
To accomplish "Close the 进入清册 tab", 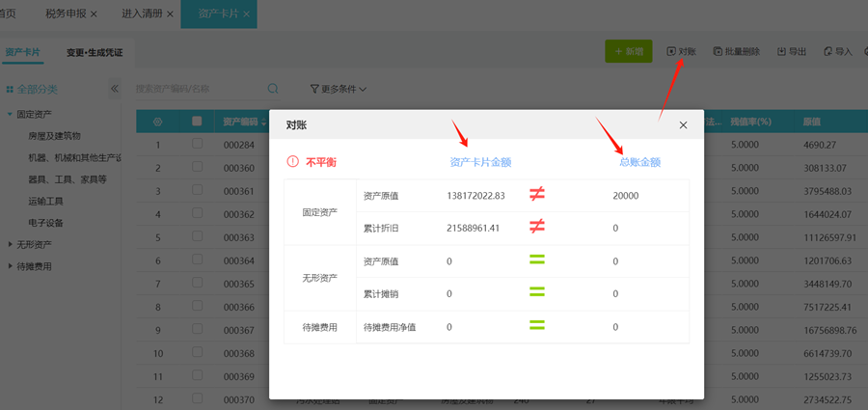I will point(170,14).
